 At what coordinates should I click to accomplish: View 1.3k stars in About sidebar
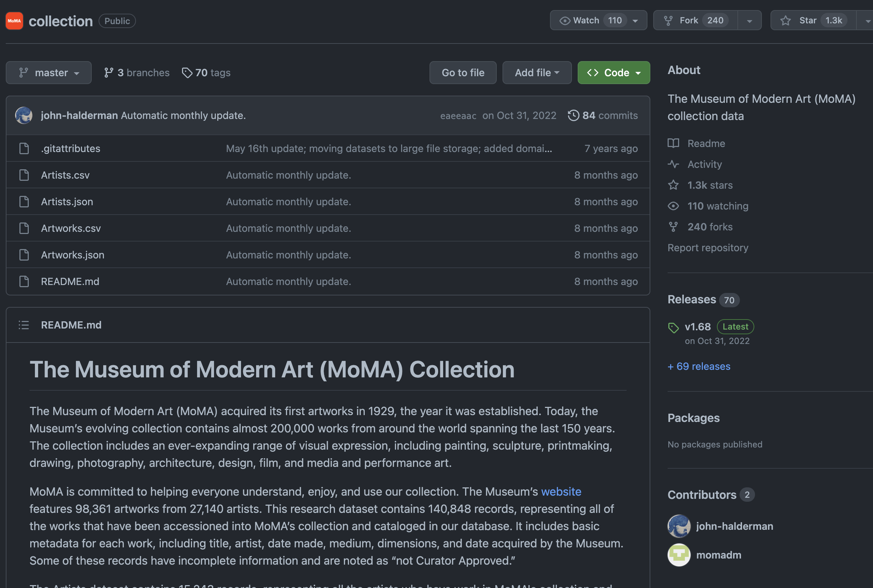point(700,185)
